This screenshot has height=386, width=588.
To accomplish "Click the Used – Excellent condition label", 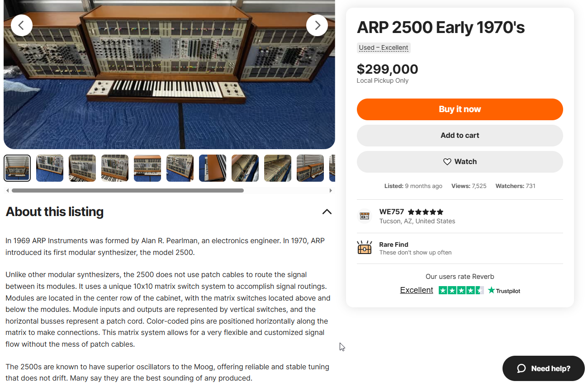I will pos(384,47).
